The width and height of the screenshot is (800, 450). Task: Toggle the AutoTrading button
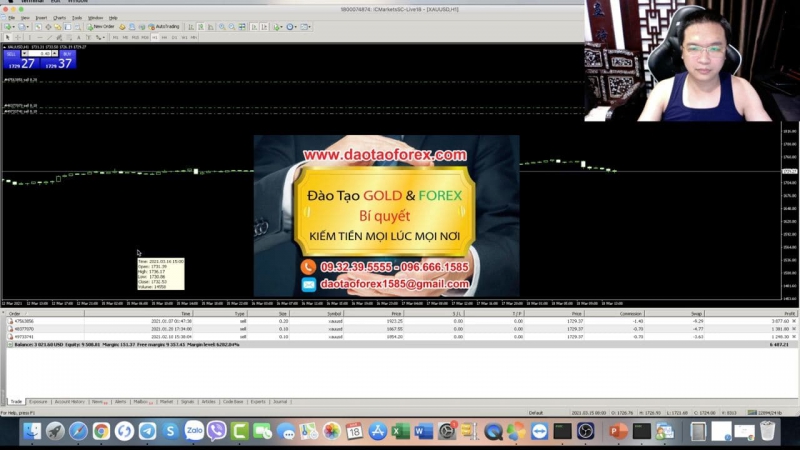pos(165,27)
